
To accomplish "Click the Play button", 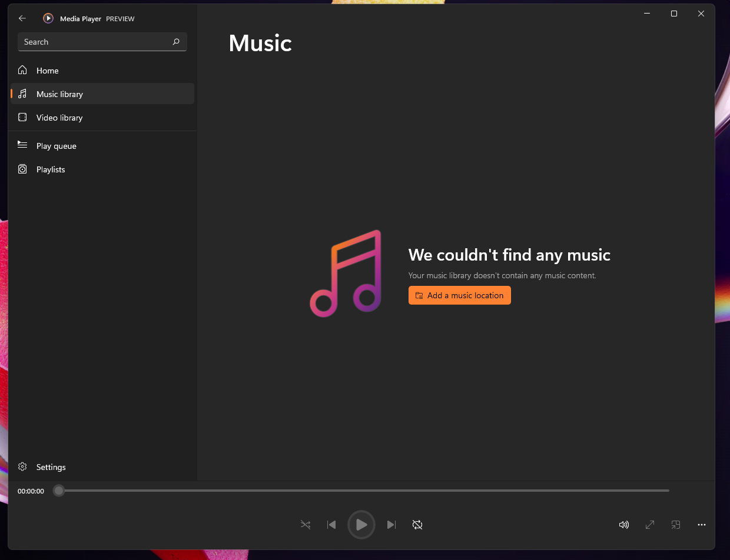I will 361,525.
